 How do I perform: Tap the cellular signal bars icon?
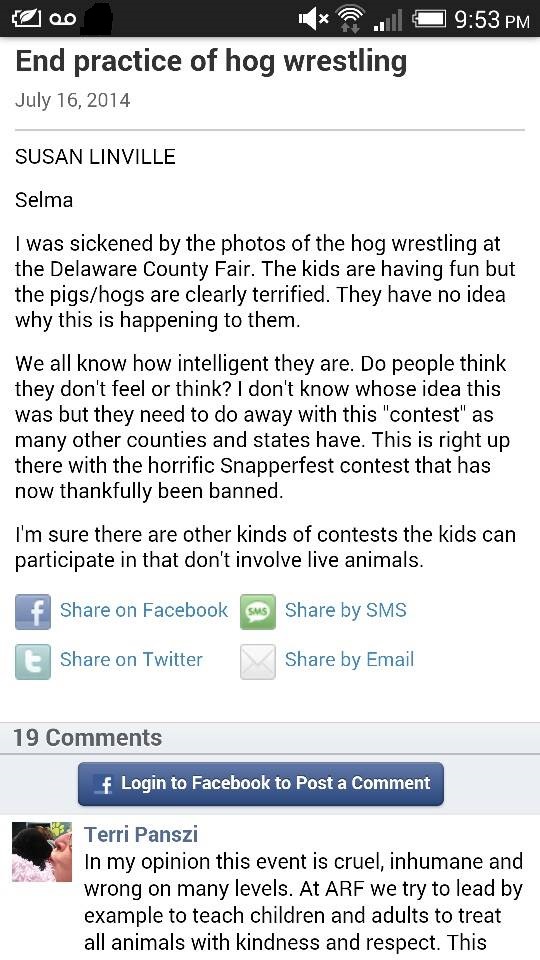(x=389, y=20)
